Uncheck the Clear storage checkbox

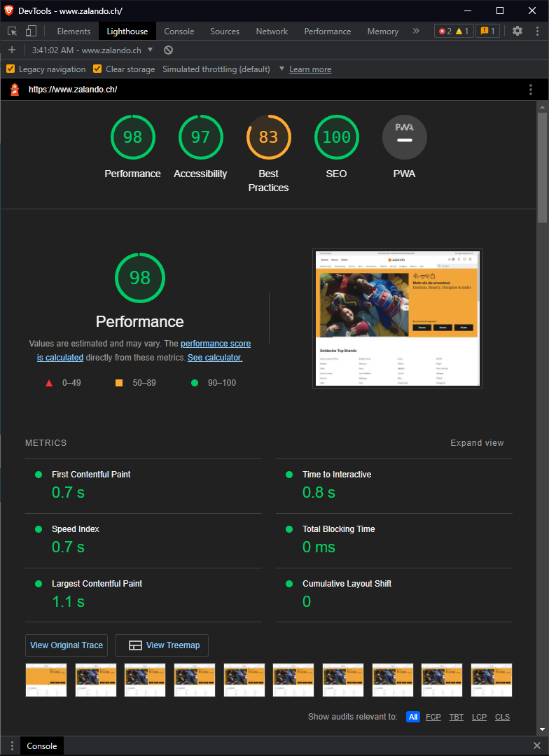97,69
